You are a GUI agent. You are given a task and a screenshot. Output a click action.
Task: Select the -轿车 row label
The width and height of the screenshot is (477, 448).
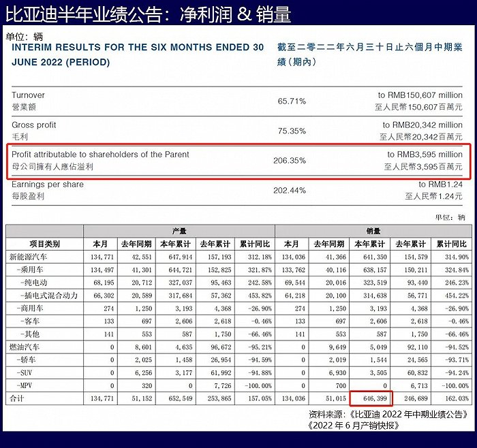tap(26, 360)
